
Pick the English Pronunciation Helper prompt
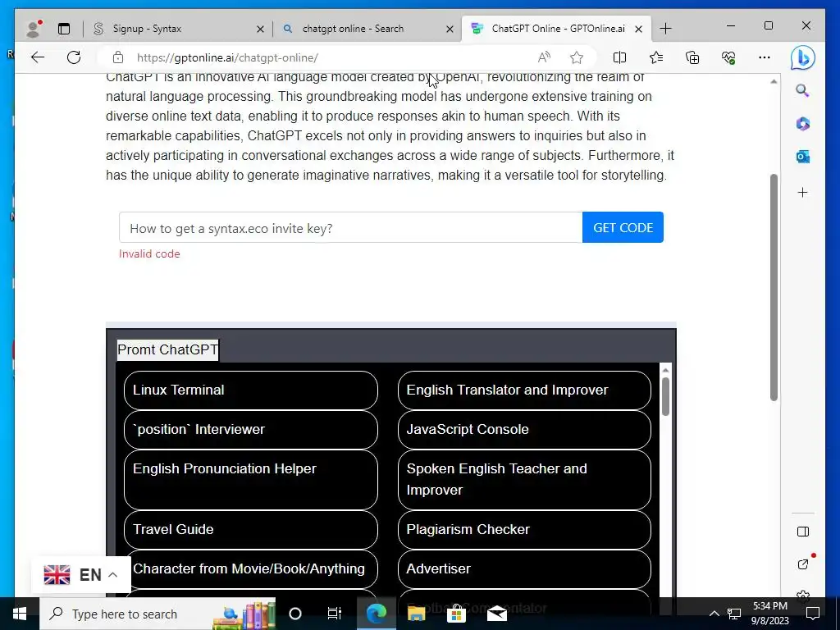click(251, 479)
